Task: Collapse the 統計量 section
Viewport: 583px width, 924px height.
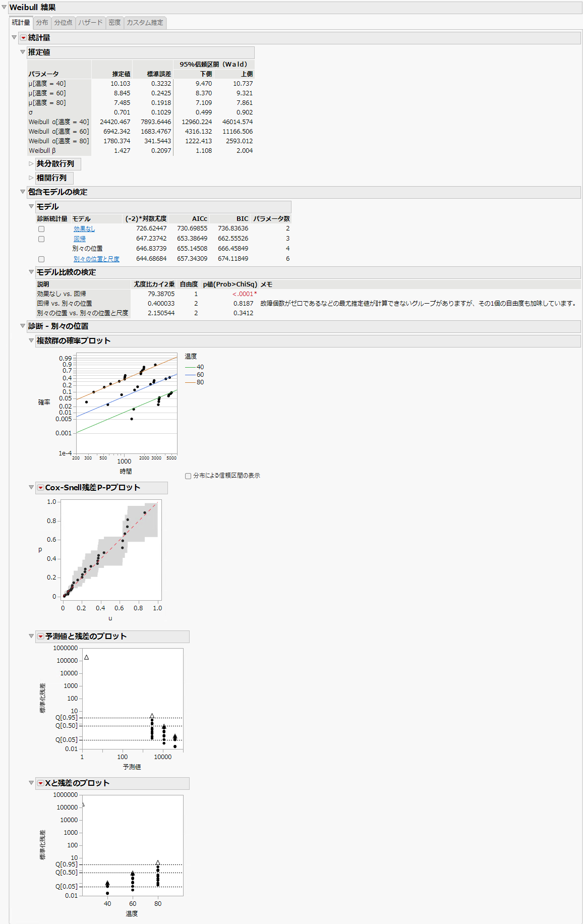Action: pyautogui.click(x=14, y=37)
